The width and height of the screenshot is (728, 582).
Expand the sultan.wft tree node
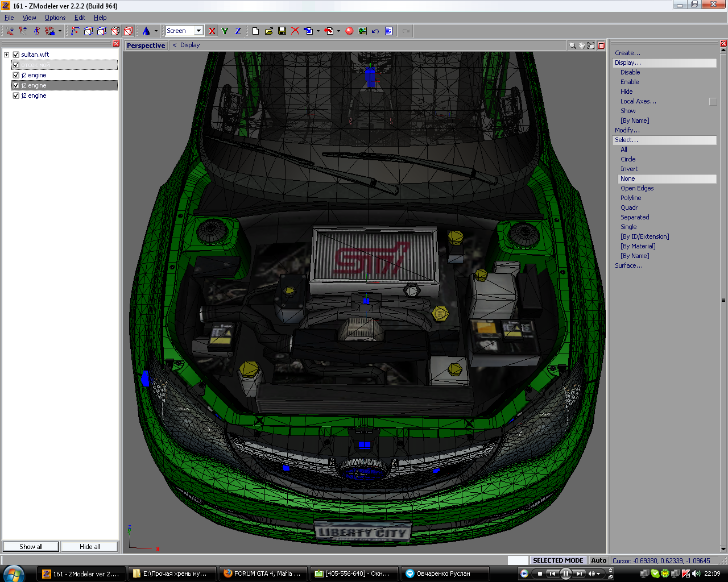pyautogui.click(x=6, y=55)
